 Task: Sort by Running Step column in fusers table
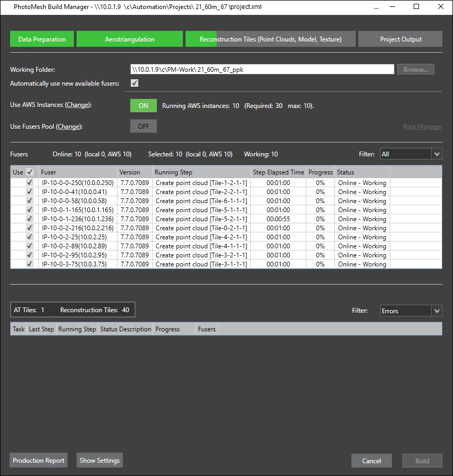pyautogui.click(x=202, y=172)
